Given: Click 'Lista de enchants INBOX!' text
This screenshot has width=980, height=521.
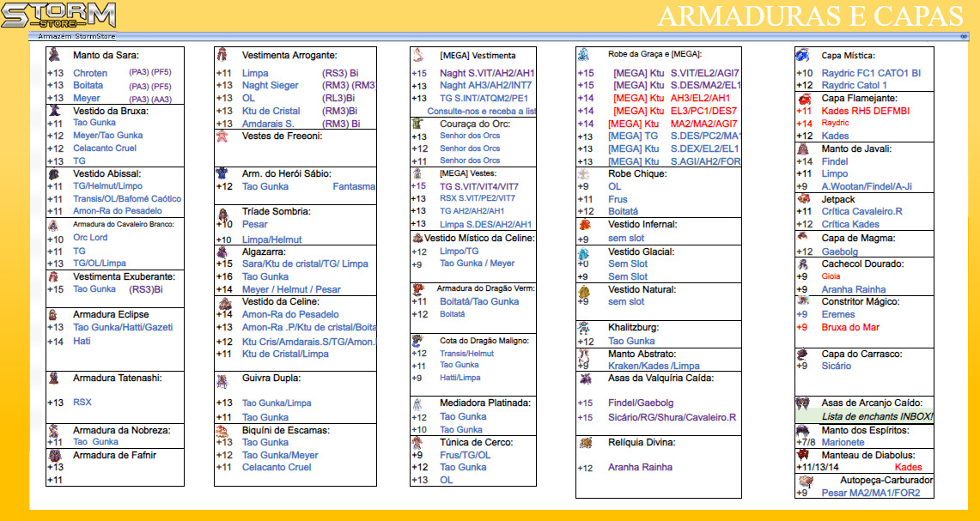Looking at the screenshot, I should click(877, 416).
